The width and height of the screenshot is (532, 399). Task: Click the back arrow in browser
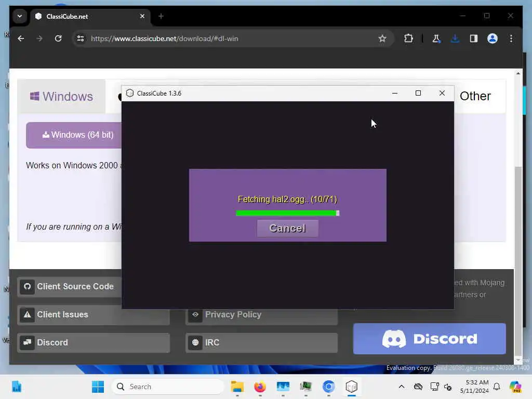pyautogui.click(x=21, y=38)
